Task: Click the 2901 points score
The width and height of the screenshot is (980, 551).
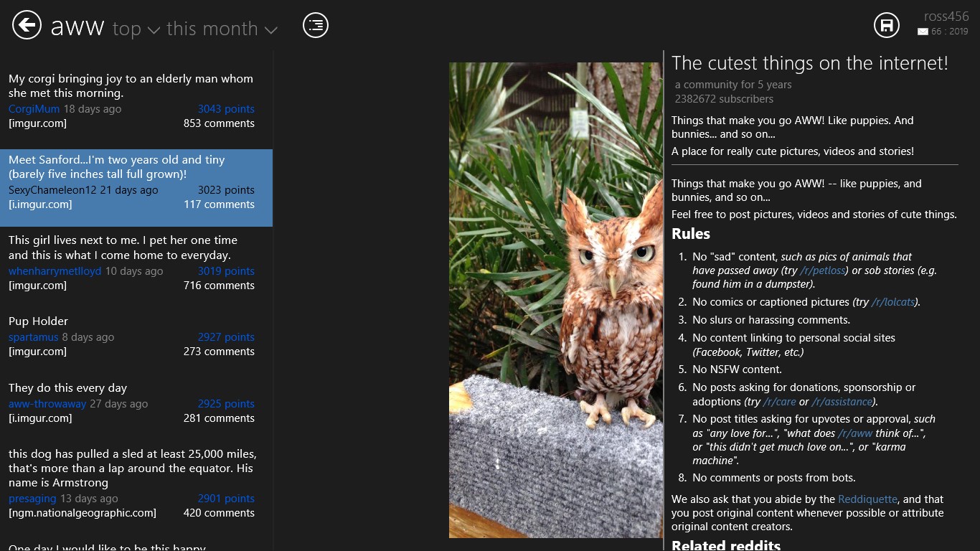Action: (x=226, y=499)
